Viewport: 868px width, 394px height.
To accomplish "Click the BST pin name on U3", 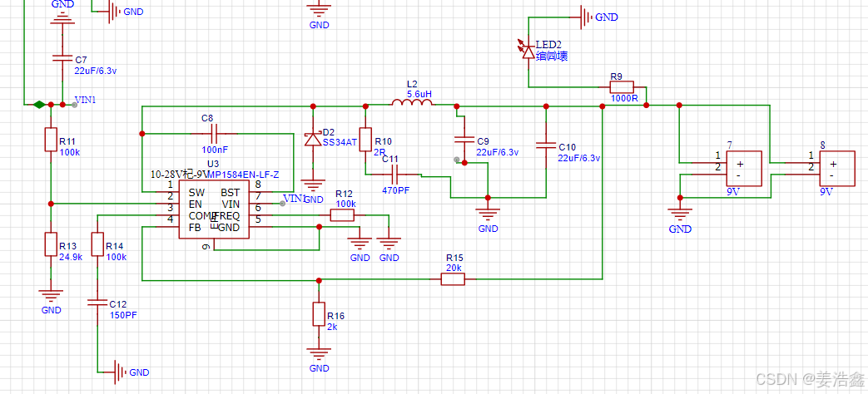I will [231, 193].
